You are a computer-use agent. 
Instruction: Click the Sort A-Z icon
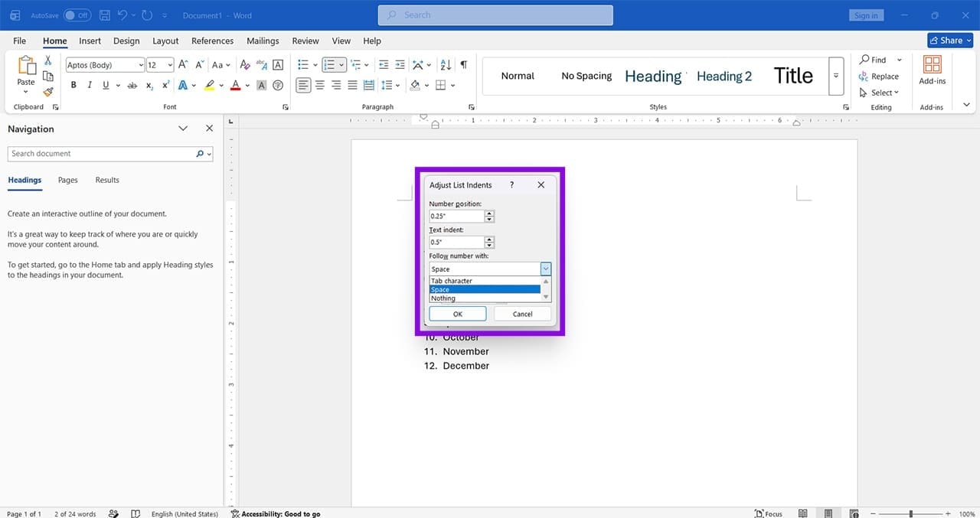point(447,65)
